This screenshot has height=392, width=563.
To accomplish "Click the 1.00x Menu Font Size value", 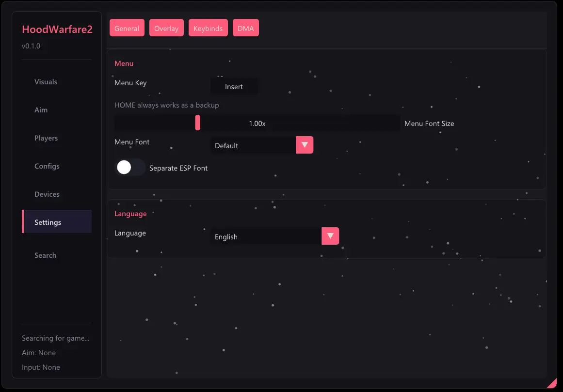I will tap(257, 124).
